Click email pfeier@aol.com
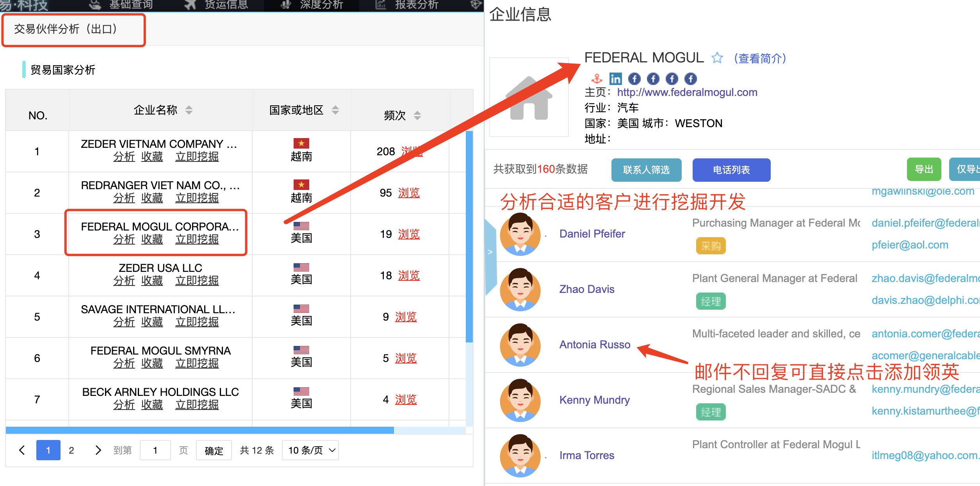 point(910,245)
